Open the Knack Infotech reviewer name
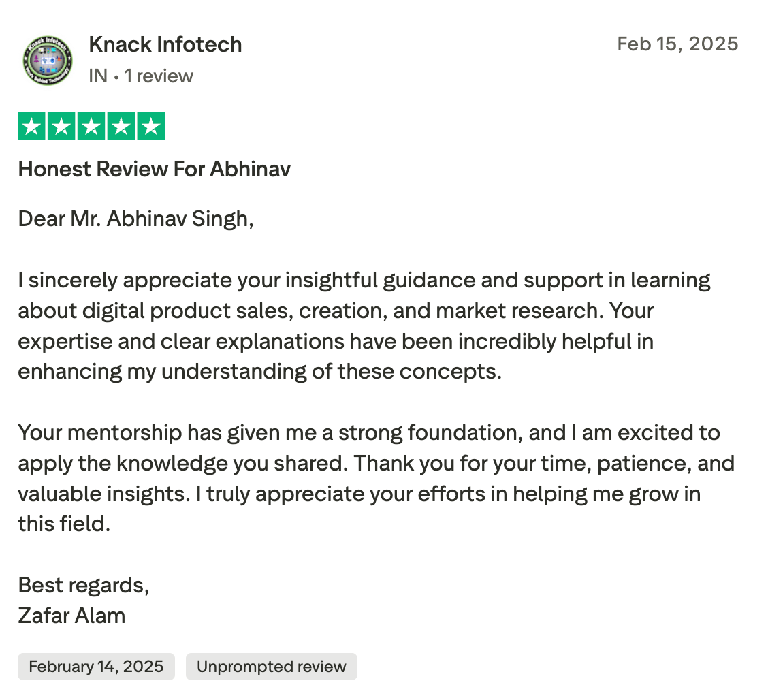The width and height of the screenshot is (768, 700). point(165,45)
